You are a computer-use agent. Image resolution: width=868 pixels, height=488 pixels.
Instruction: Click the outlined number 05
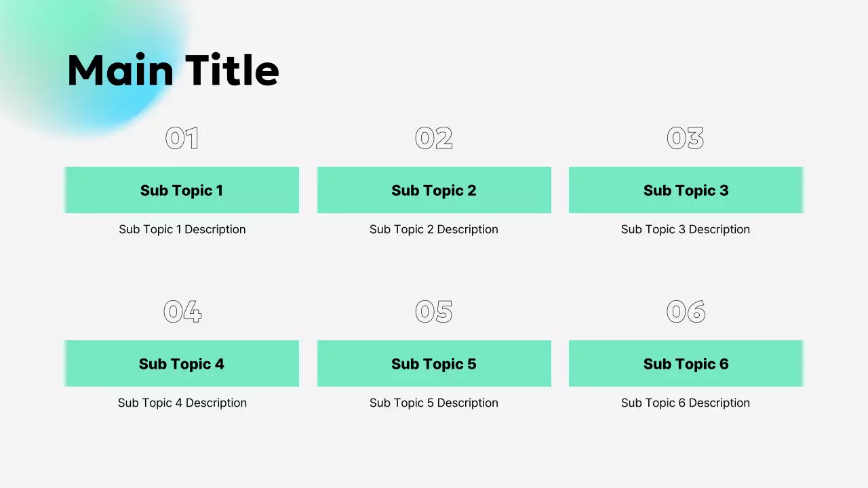(434, 312)
